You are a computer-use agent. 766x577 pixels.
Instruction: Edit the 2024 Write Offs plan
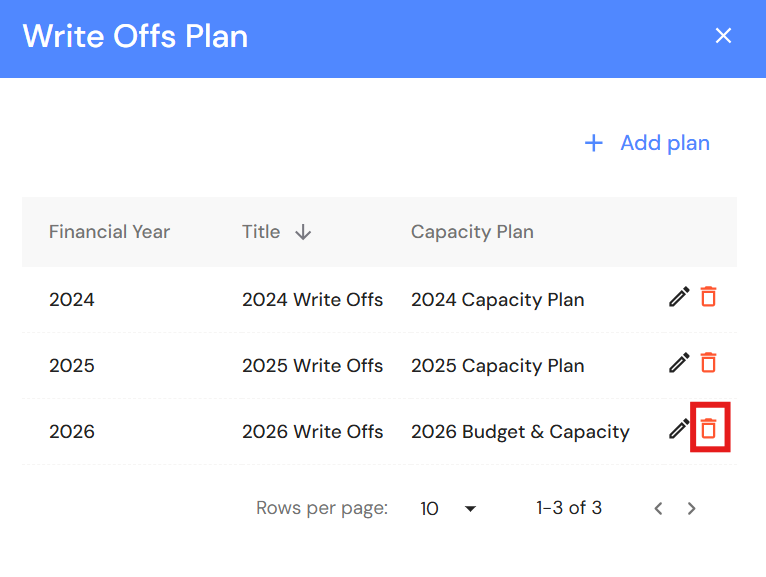coord(679,297)
